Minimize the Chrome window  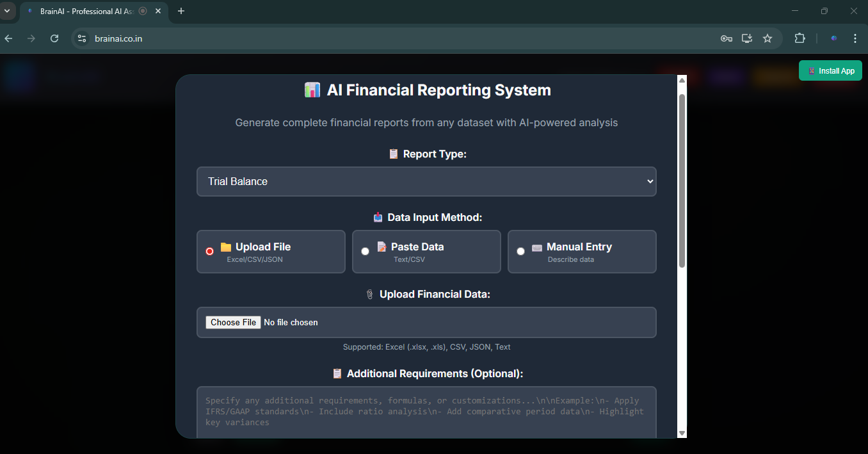[795, 11]
